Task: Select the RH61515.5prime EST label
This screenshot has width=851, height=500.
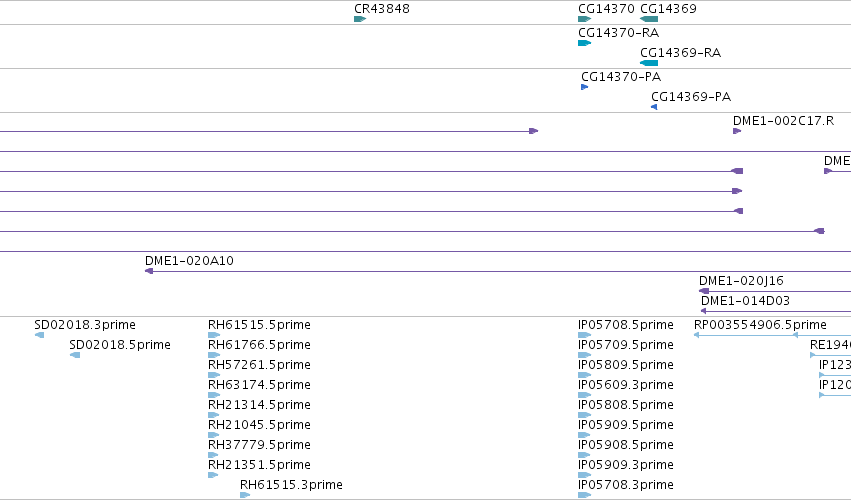Action: click(x=259, y=325)
